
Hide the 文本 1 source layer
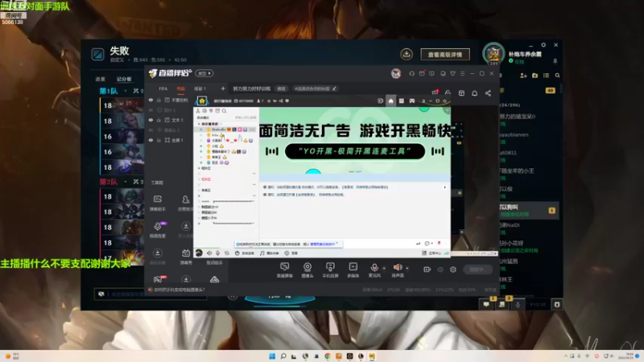coord(151,120)
